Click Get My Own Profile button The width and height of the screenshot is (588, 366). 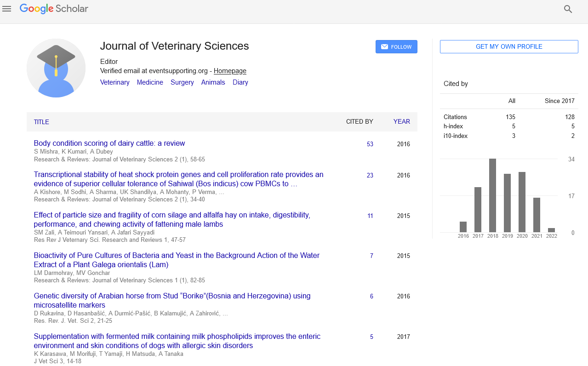point(509,47)
